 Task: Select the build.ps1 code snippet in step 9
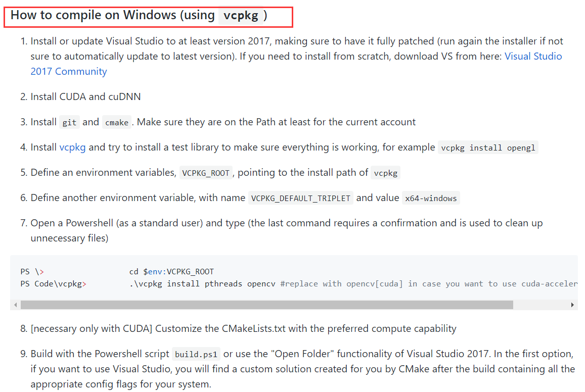tap(196, 354)
